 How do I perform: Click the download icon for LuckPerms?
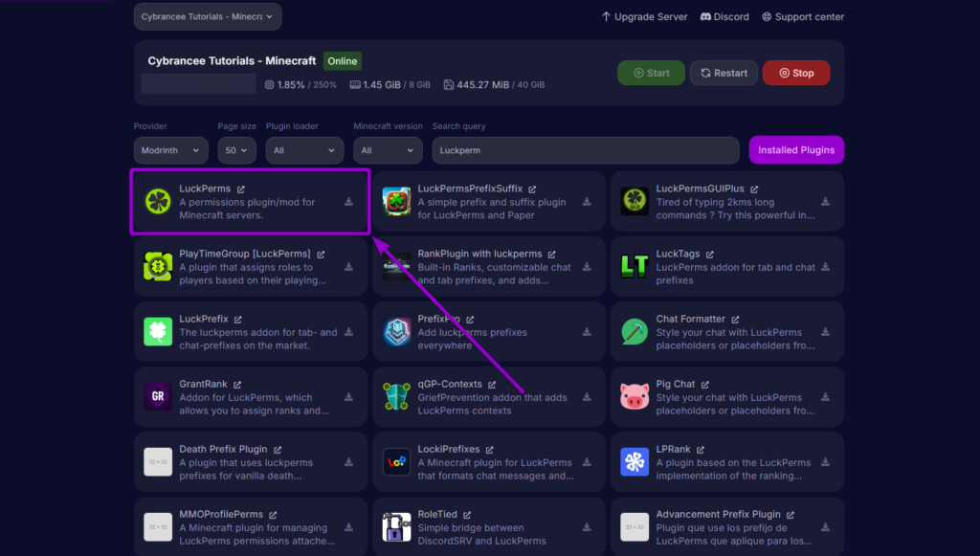pyautogui.click(x=348, y=202)
